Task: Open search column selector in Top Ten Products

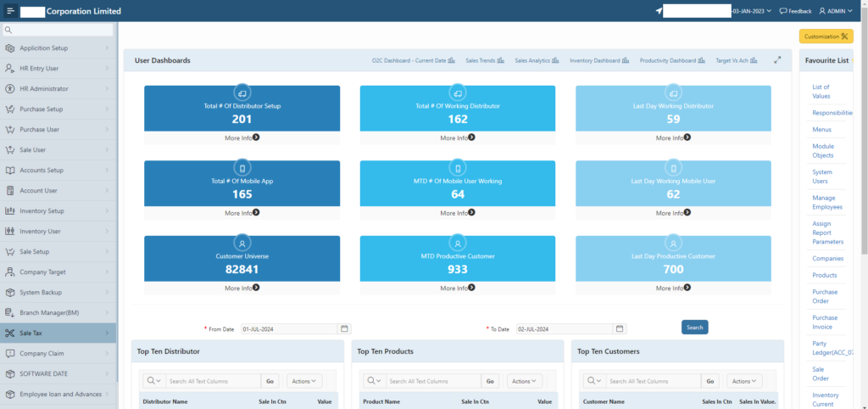Action: (371, 381)
